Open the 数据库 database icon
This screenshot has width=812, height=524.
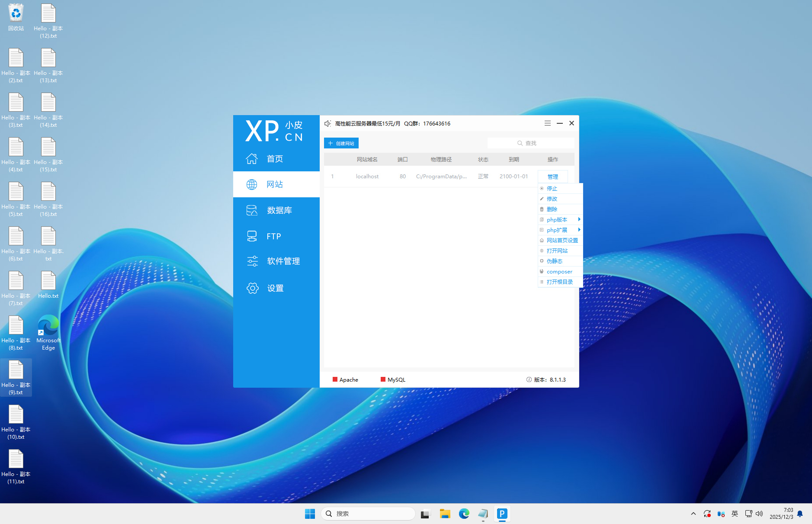point(252,211)
